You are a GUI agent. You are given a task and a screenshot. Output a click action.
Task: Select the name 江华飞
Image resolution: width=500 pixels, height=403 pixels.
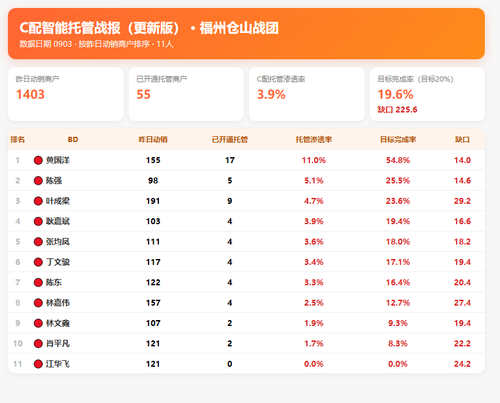pyautogui.click(x=58, y=364)
